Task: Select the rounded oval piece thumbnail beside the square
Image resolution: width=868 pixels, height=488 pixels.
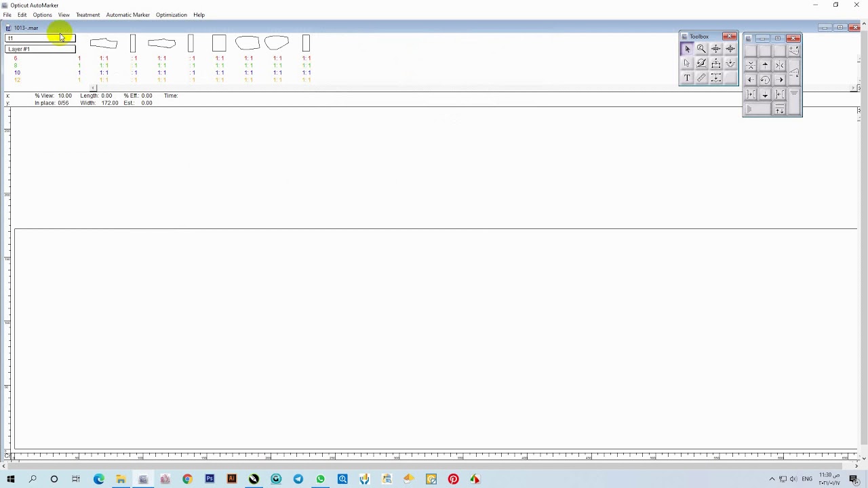Action: 248,43
